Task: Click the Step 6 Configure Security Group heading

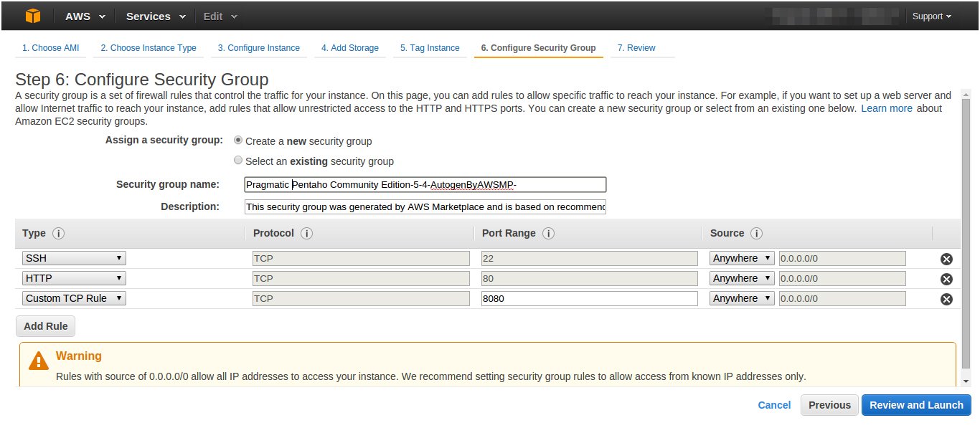Action: tap(142, 79)
